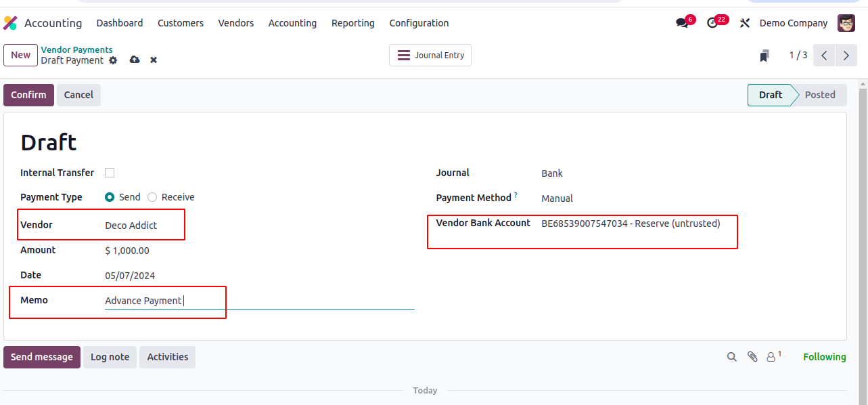This screenshot has width=868, height=405.
Task: Save record with cloud upload icon
Action: tap(135, 60)
